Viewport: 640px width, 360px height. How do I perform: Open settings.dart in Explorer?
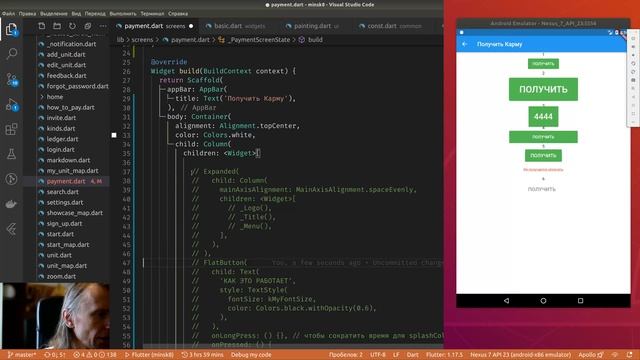[64, 202]
